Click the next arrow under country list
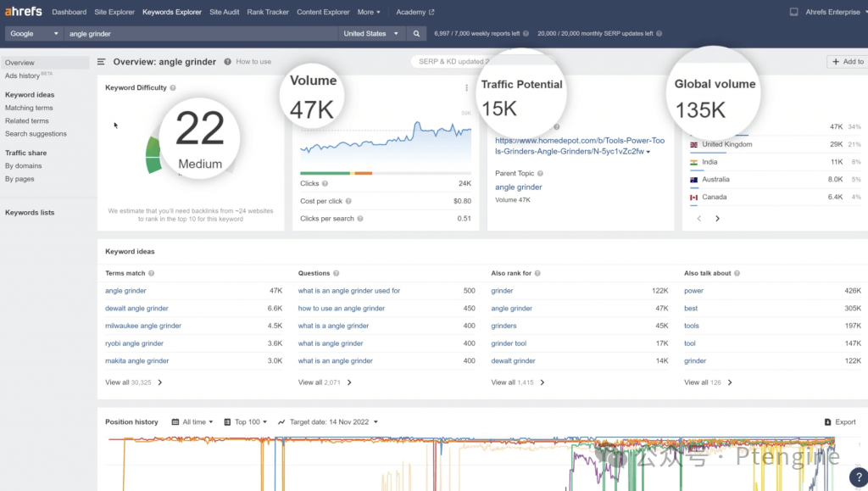This screenshot has width=868, height=491. click(x=717, y=219)
